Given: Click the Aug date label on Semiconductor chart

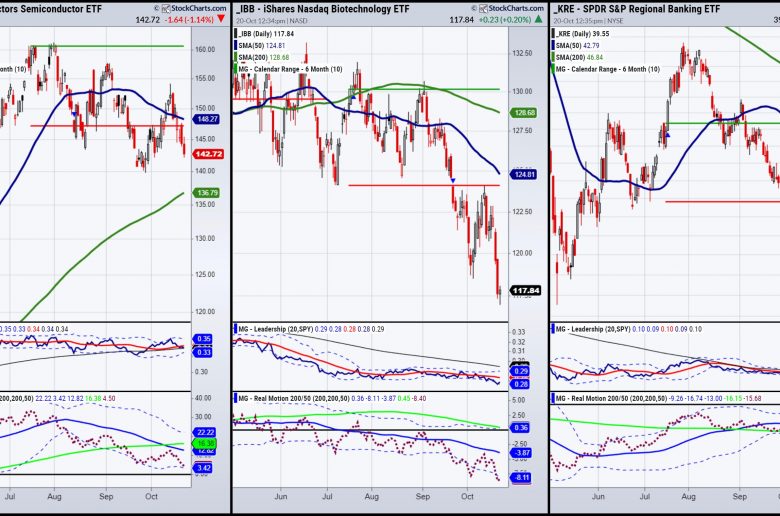Looking at the screenshot, I should tap(54, 496).
